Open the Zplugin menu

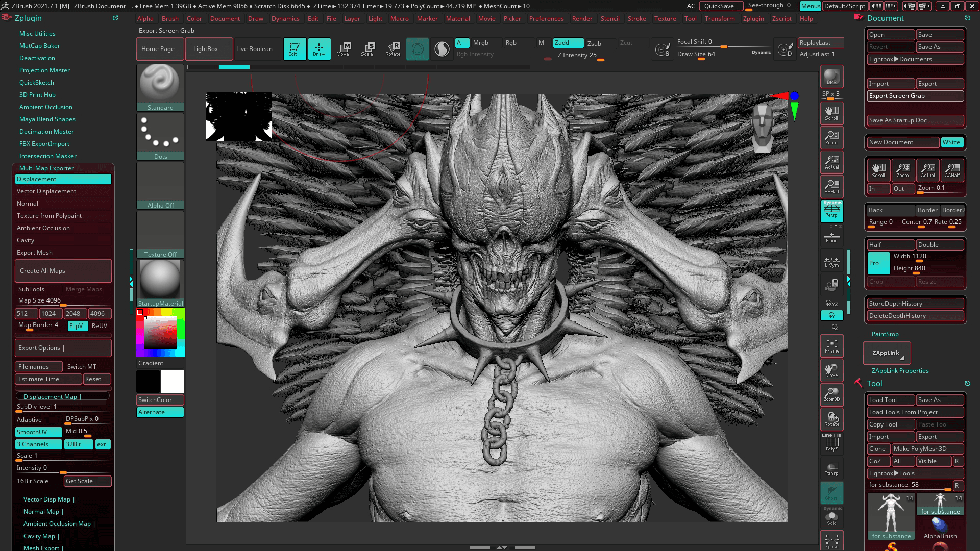753,19
